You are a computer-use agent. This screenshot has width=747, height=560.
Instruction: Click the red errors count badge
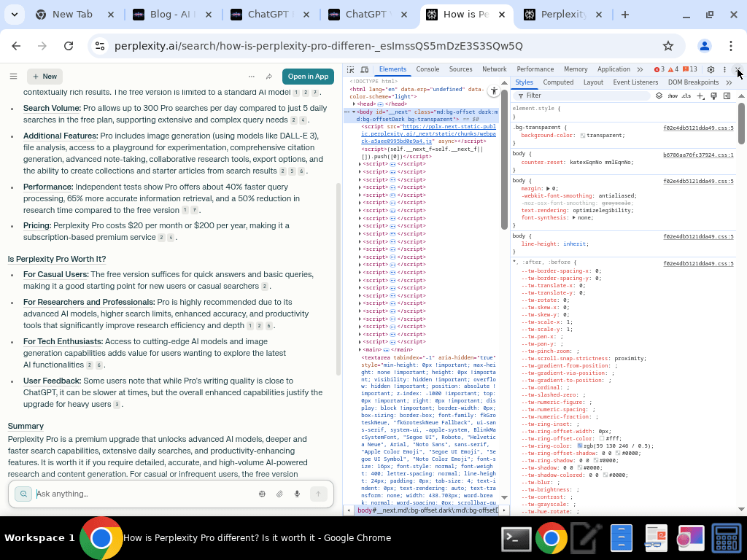[659, 69]
